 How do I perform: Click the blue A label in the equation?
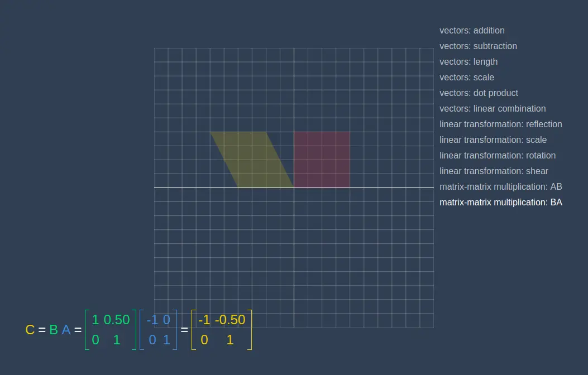[x=66, y=330]
